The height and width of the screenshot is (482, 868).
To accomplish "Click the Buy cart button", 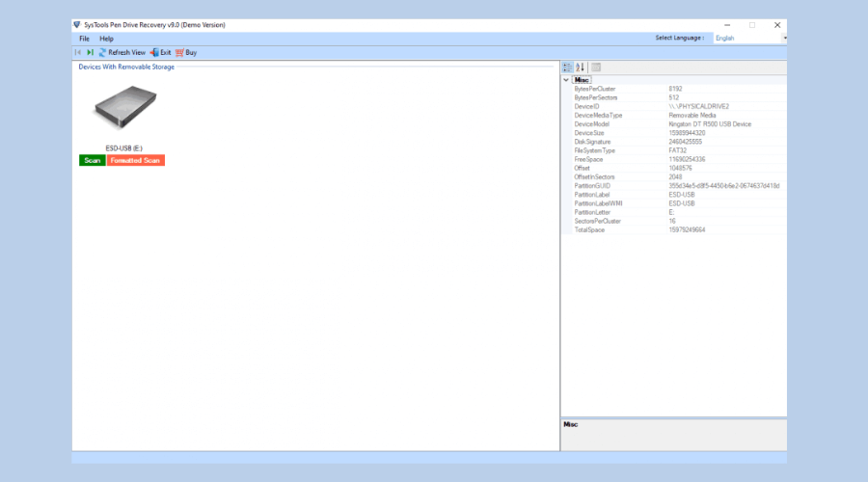I will click(x=186, y=53).
